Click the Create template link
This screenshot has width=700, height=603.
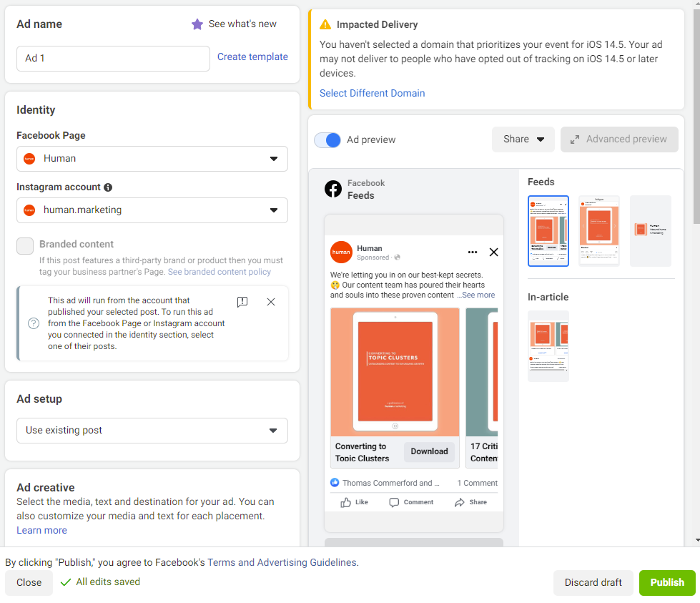tap(252, 57)
